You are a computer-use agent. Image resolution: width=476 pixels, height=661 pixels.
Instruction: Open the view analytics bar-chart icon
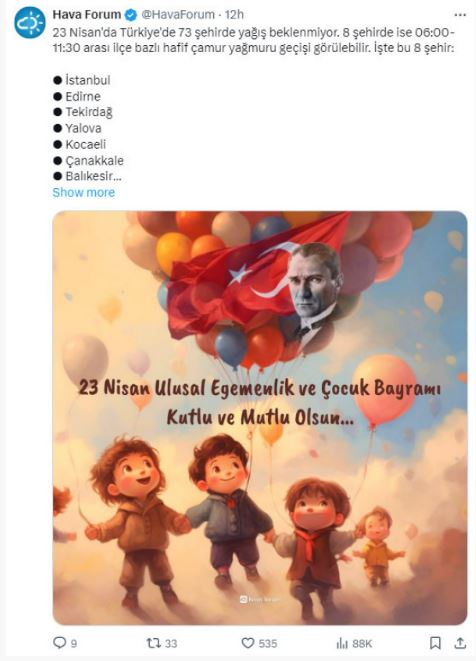point(342,643)
